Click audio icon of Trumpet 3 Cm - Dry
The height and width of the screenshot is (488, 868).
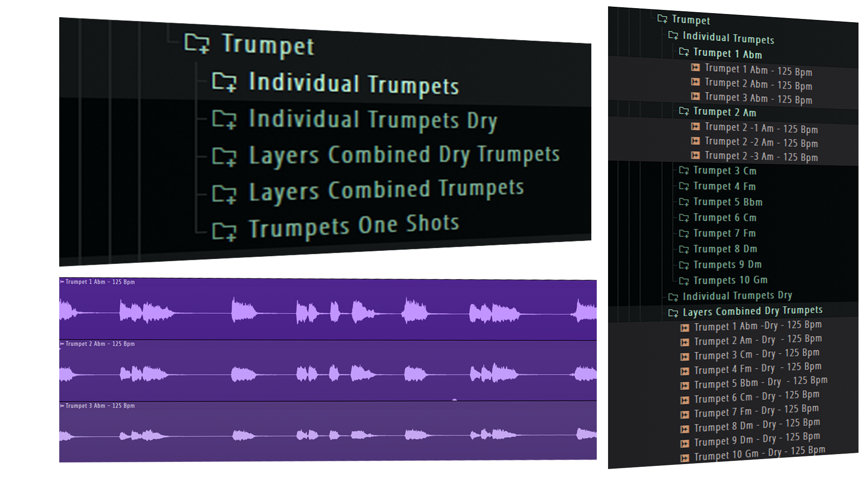(685, 357)
